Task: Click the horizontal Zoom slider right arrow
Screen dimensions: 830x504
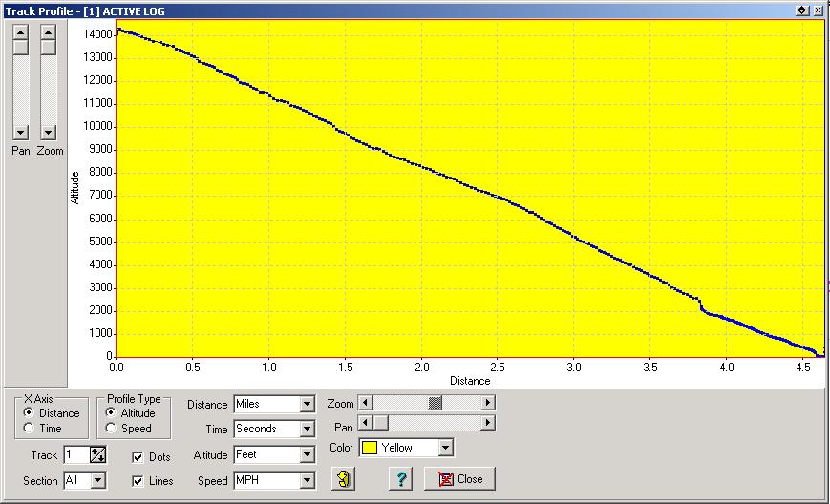Action: point(488,403)
